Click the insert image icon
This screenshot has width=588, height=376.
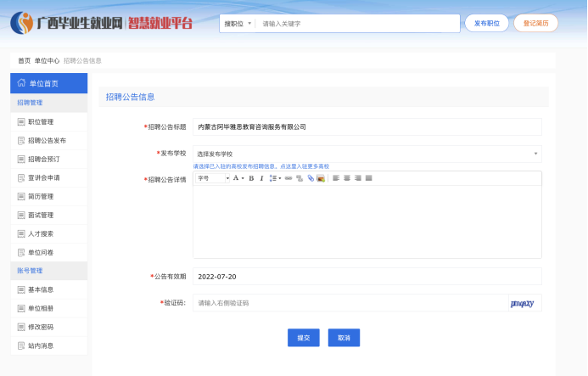[321, 178]
